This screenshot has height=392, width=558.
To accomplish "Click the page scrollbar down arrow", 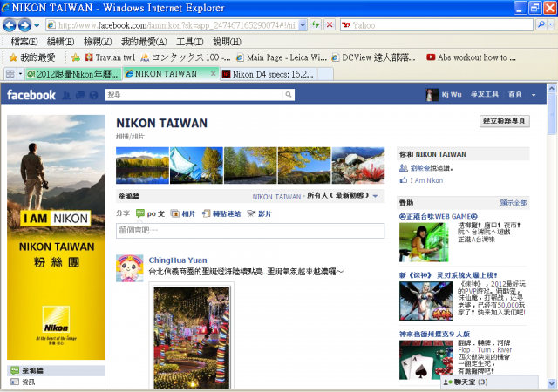I will click(552, 383).
